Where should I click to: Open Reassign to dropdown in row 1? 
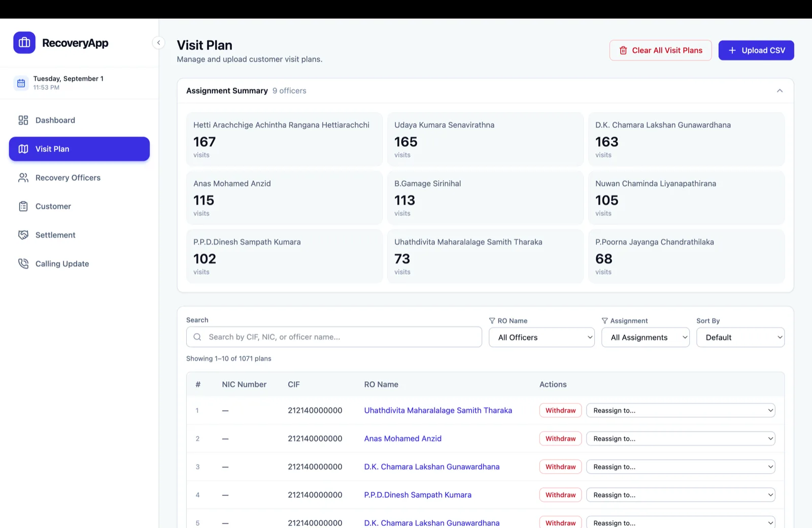(x=681, y=410)
